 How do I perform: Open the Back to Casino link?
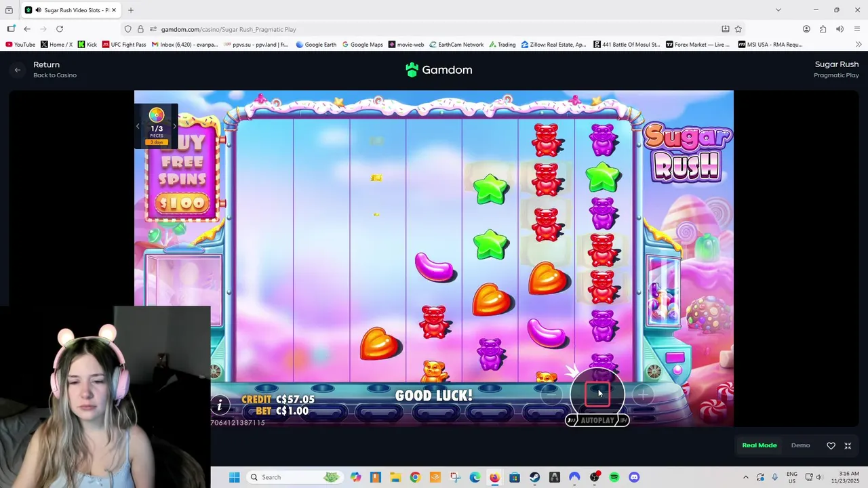coord(55,75)
